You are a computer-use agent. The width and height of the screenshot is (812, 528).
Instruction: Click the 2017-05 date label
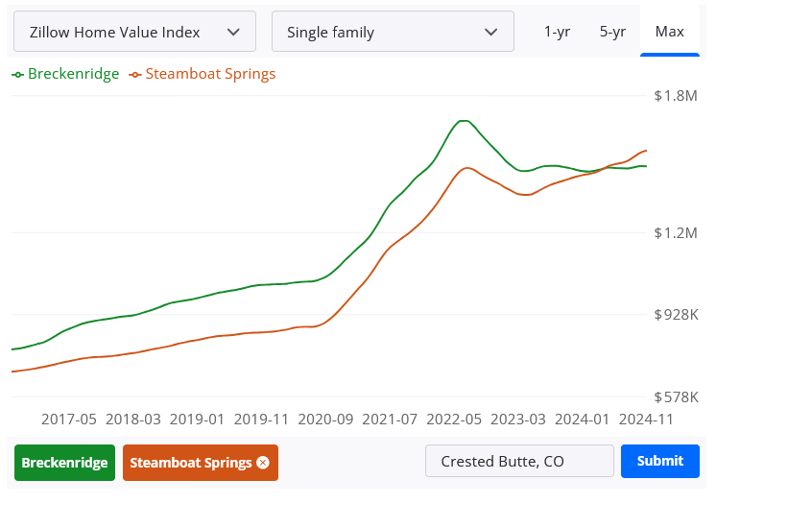pos(69,420)
